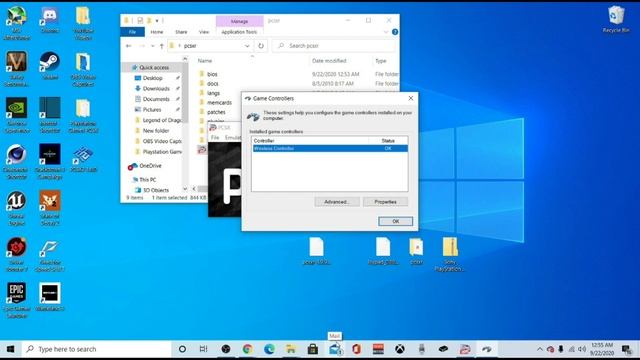Close the Game Controllers dialog

pos(411,98)
